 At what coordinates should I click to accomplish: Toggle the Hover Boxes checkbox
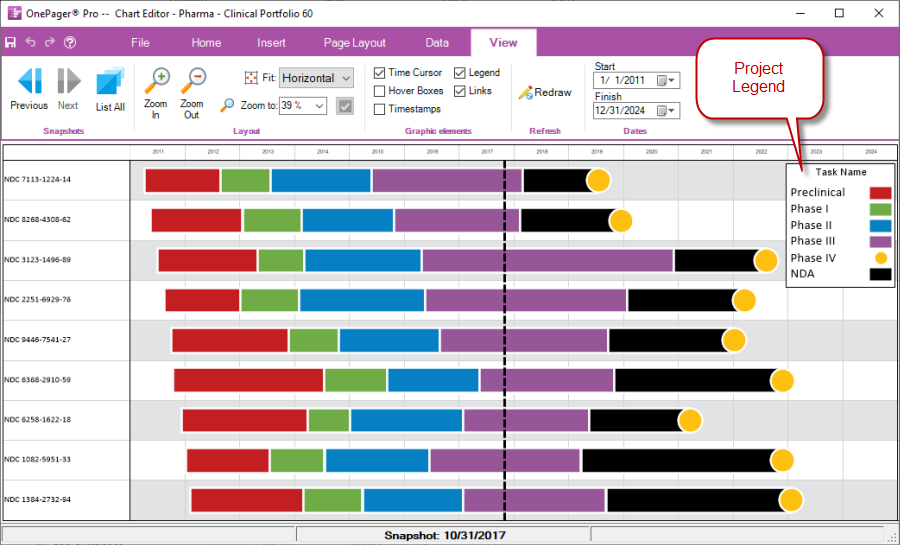(379, 91)
